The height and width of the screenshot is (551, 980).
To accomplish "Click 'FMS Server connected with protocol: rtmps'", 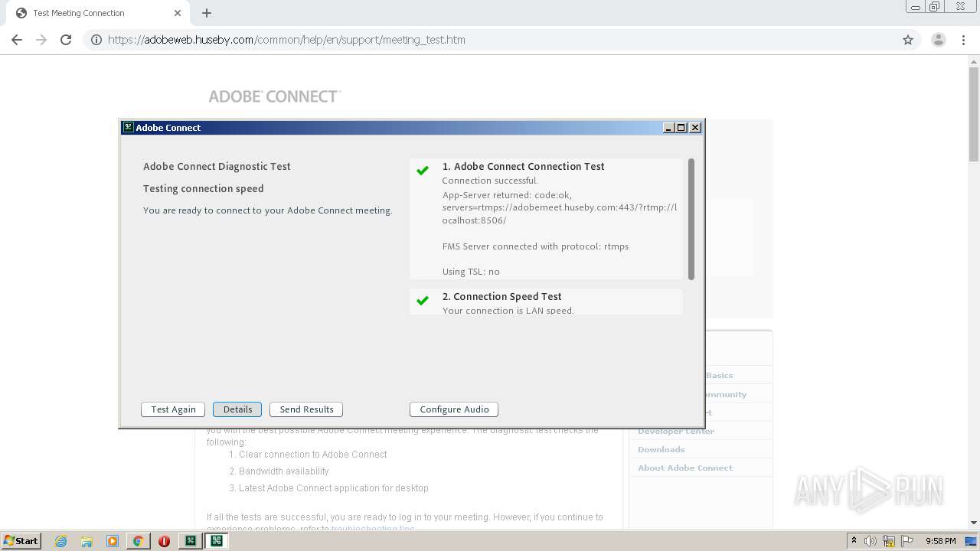I will pos(535,246).
